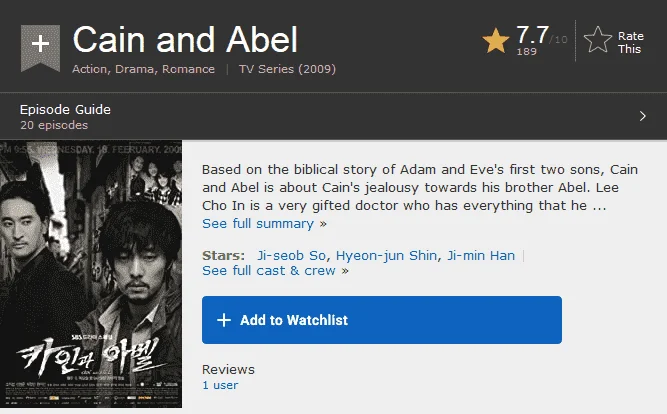The height and width of the screenshot is (414, 667).
Task: Click the watchlist ribbon plus icon
Action: click(40, 47)
